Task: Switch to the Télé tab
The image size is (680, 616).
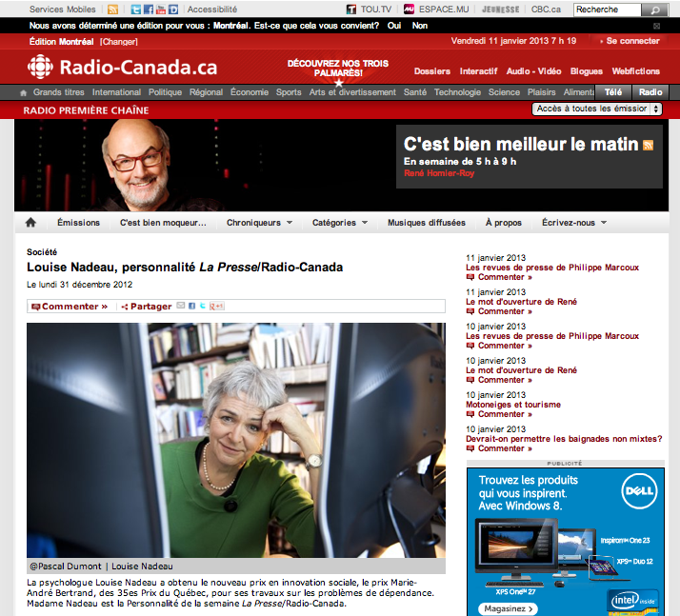Action: tap(613, 92)
